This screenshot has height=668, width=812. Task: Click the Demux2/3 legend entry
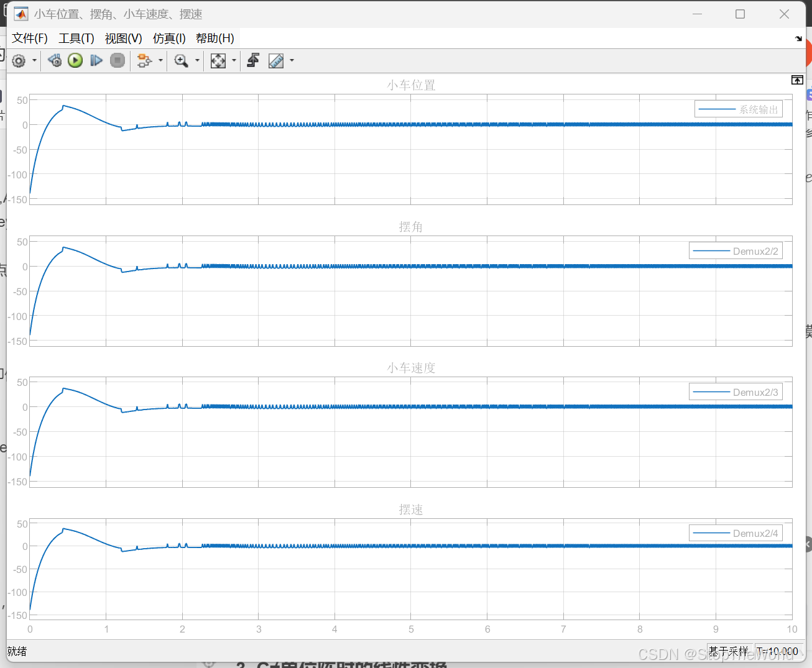click(736, 392)
